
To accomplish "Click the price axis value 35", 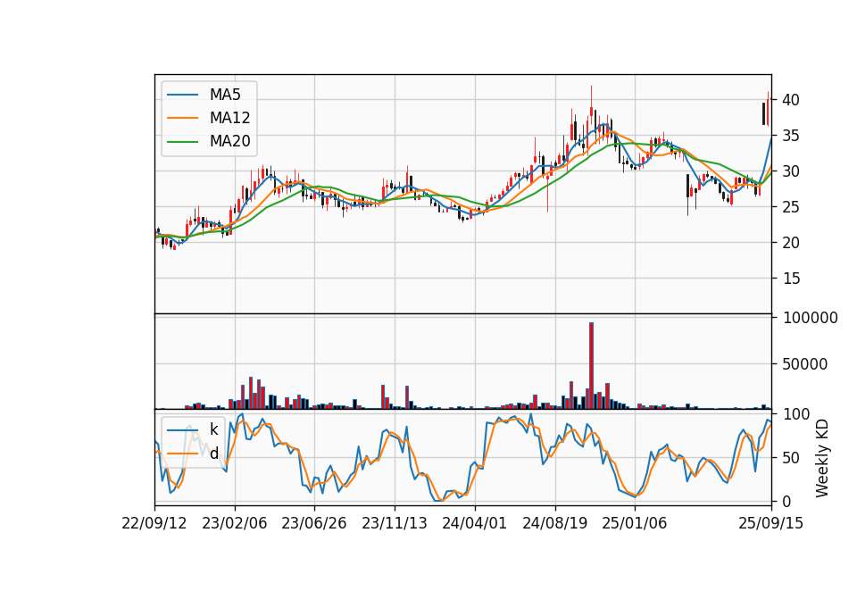I will [791, 136].
